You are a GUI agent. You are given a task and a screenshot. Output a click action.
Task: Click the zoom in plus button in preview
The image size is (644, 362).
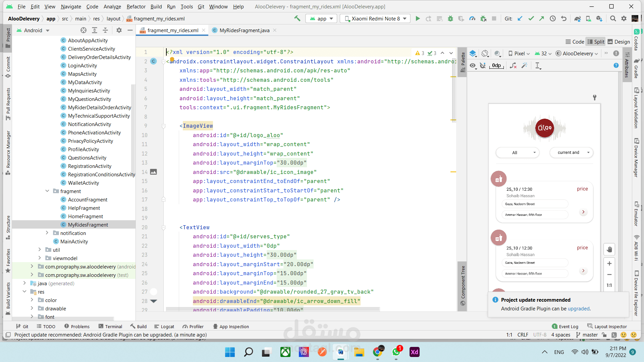coord(609,264)
